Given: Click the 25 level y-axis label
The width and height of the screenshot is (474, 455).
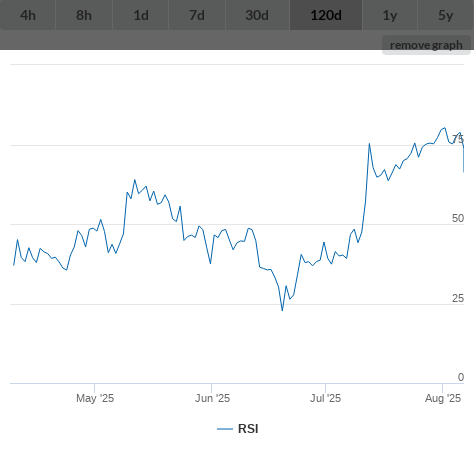Looking at the screenshot, I should (x=458, y=298).
